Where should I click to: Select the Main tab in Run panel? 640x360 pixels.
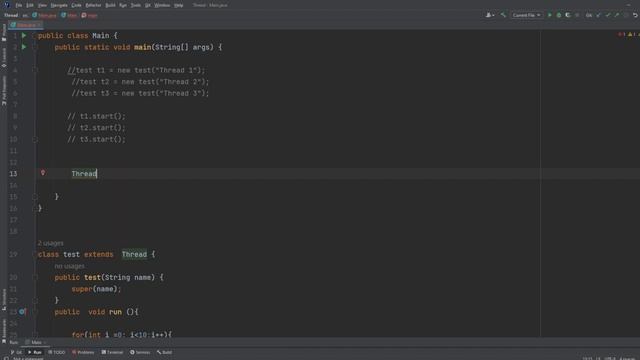[36, 342]
